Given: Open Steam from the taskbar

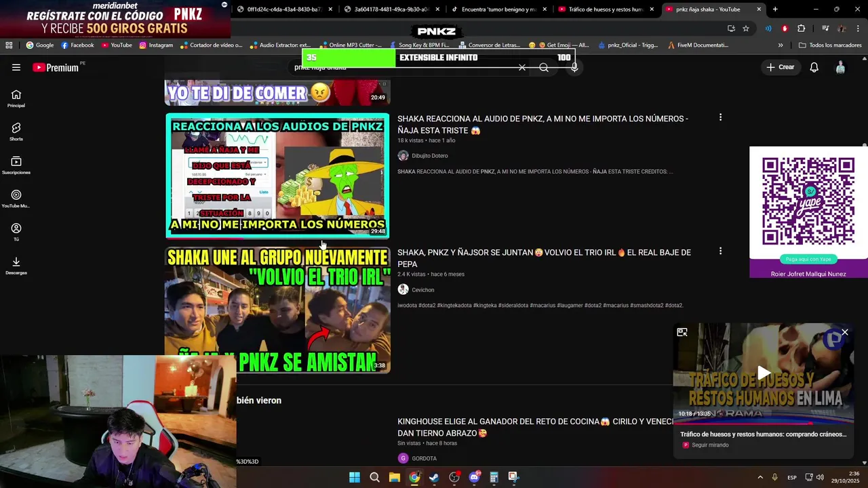Looking at the screenshot, I should coord(434,477).
